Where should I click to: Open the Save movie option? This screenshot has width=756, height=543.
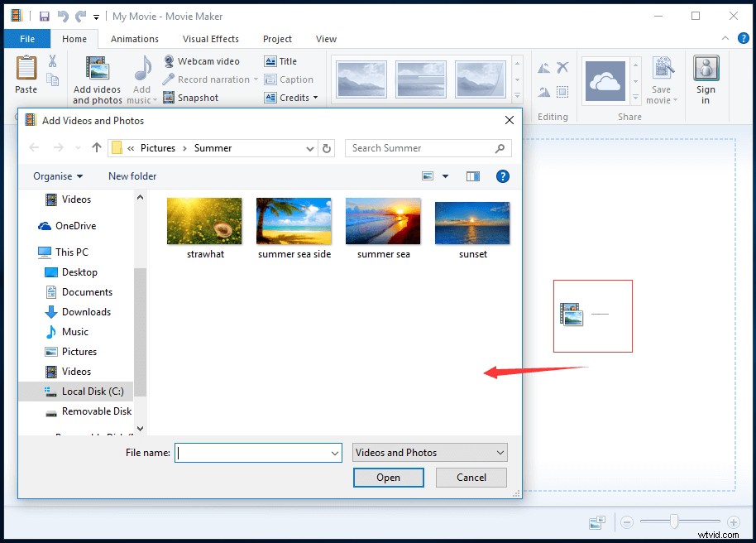pyautogui.click(x=662, y=79)
